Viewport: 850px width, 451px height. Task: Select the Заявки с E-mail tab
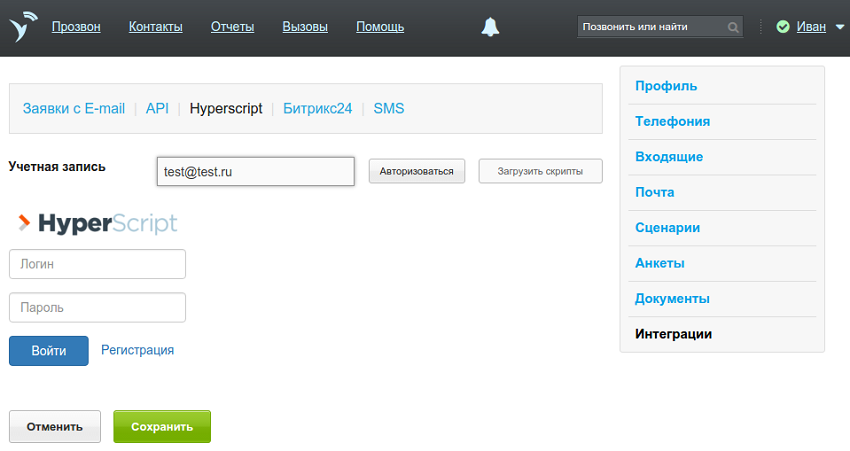tap(74, 108)
